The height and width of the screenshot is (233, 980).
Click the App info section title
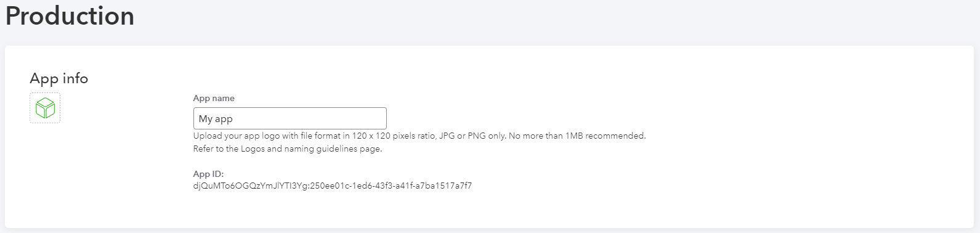click(59, 78)
